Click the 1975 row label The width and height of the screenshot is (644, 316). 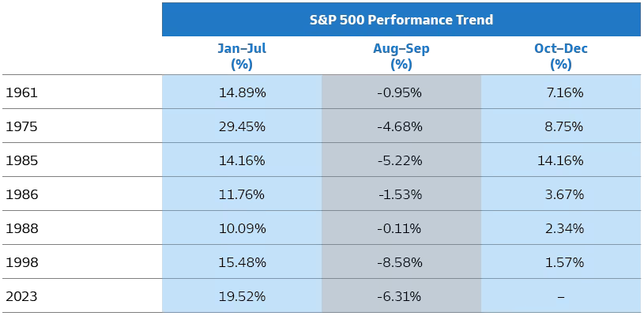[x=21, y=126]
